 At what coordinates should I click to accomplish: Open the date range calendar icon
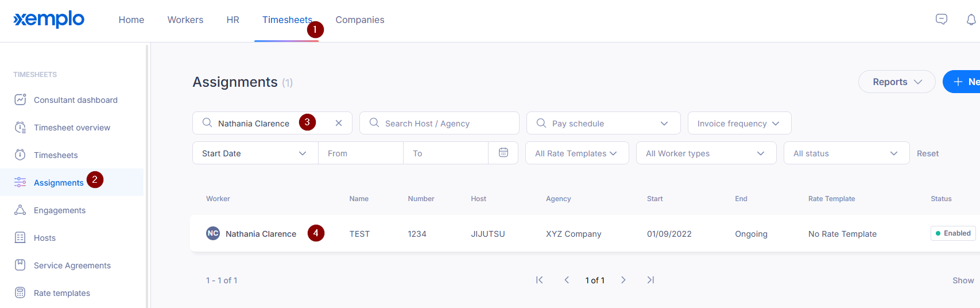tap(503, 153)
